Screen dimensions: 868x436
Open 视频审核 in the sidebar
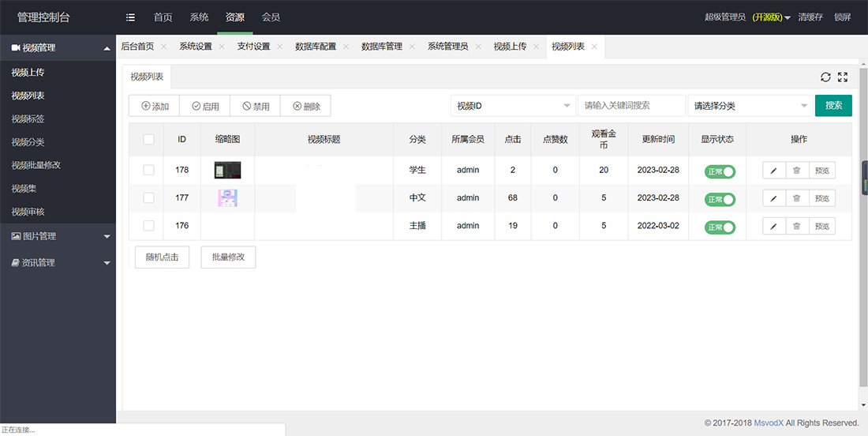click(x=28, y=212)
